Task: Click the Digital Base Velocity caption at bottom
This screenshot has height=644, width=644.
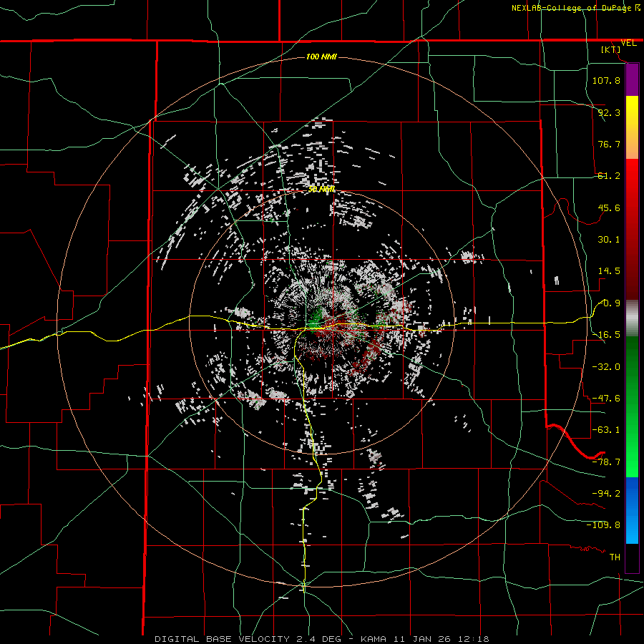Action: [321, 639]
